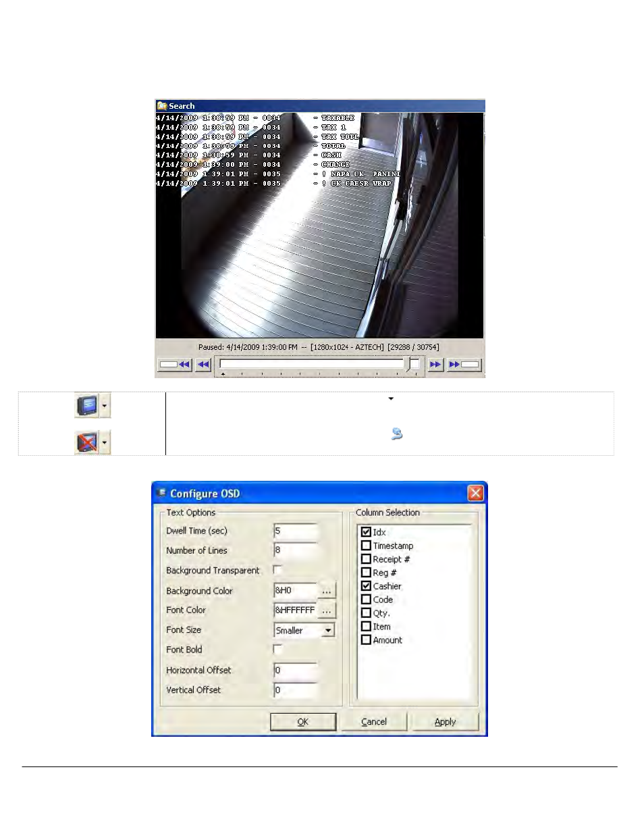Click the blue refresh arrow icon

tap(397, 434)
